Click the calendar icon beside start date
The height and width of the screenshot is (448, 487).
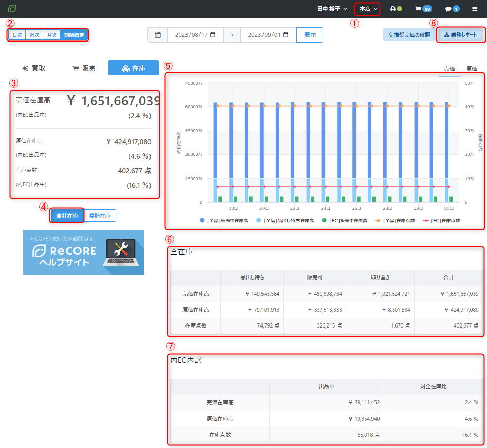(158, 35)
